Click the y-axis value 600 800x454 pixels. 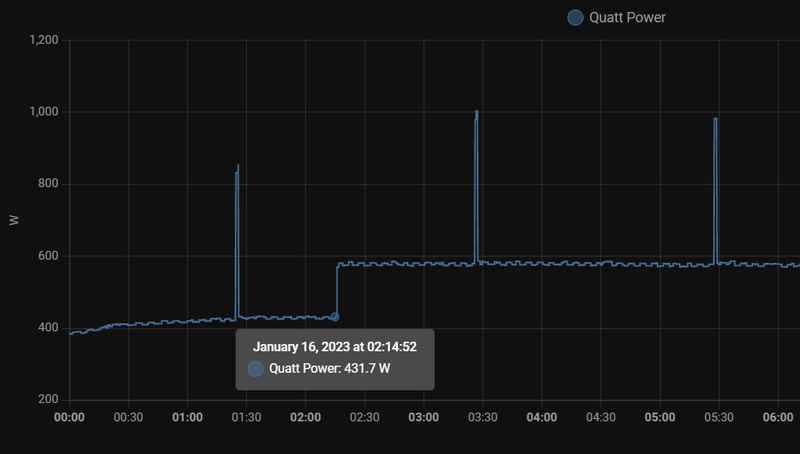tap(48, 256)
